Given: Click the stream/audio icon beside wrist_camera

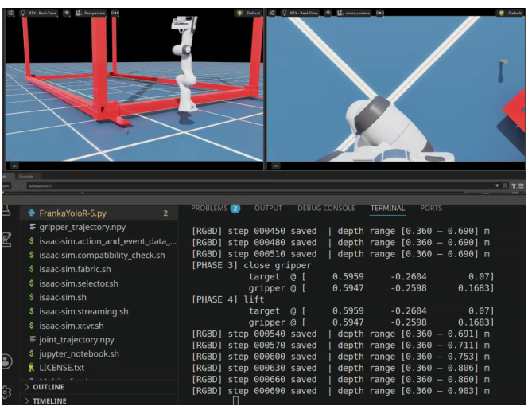Looking at the screenshot, I should 380,13.
